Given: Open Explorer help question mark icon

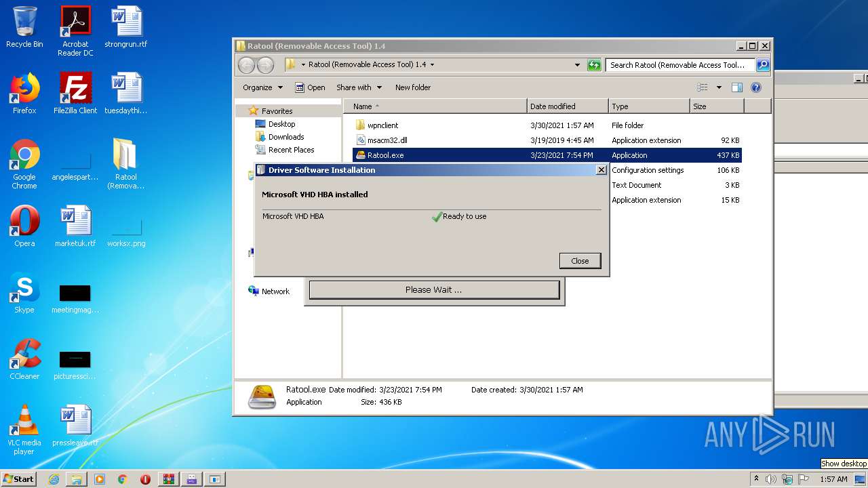Looking at the screenshot, I should pyautogui.click(x=756, y=87).
